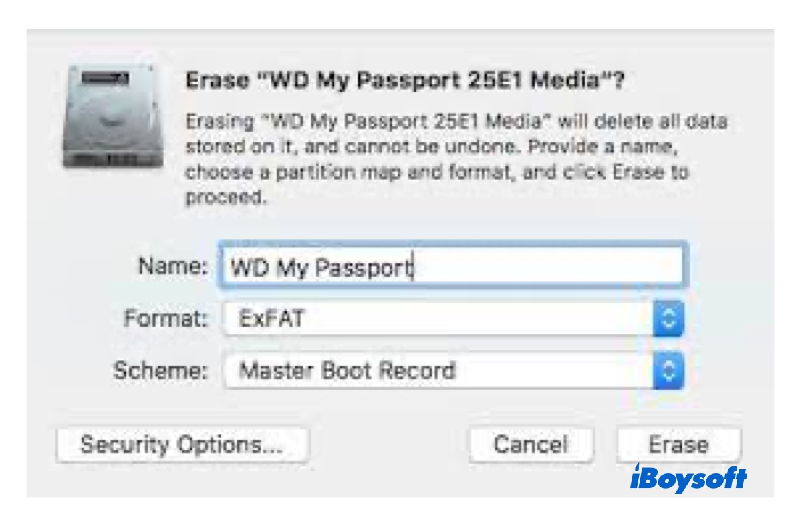
Task: Click the Erase button
Action: (678, 444)
